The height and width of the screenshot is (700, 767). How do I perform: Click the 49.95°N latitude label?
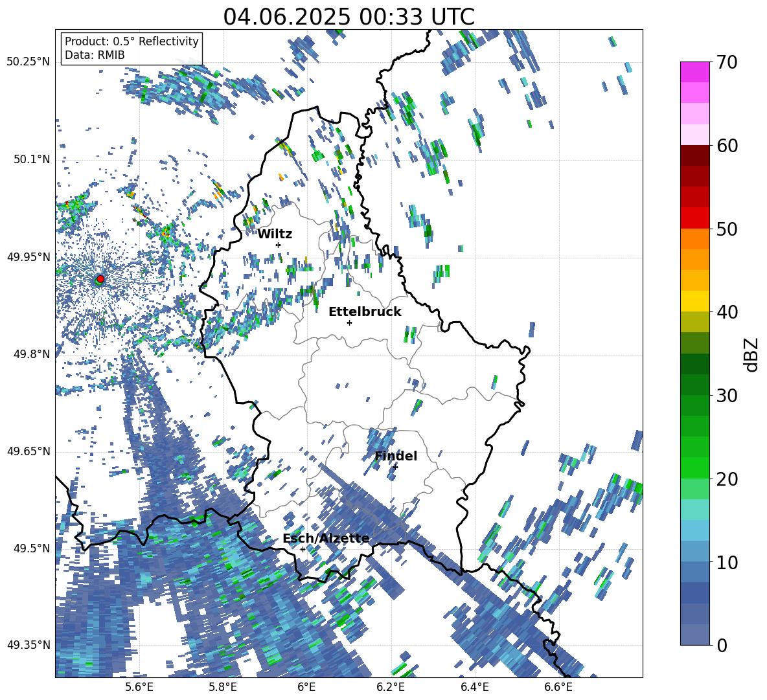point(29,257)
